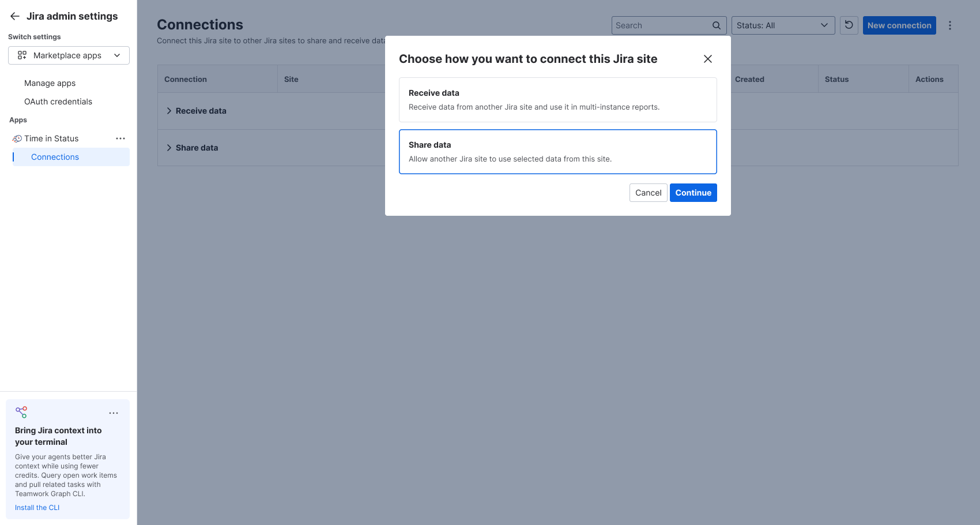Click Continue in the dialog
This screenshot has height=525, width=980.
(693, 193)
